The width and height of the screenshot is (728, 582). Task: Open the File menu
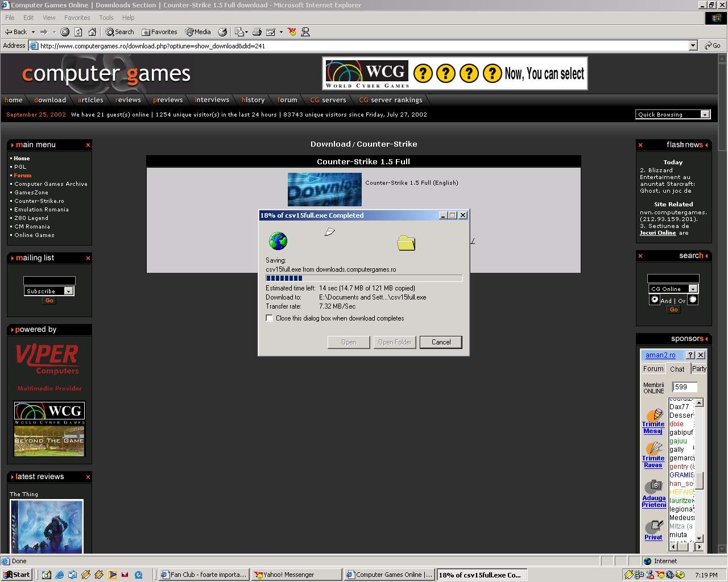point(10,18)
